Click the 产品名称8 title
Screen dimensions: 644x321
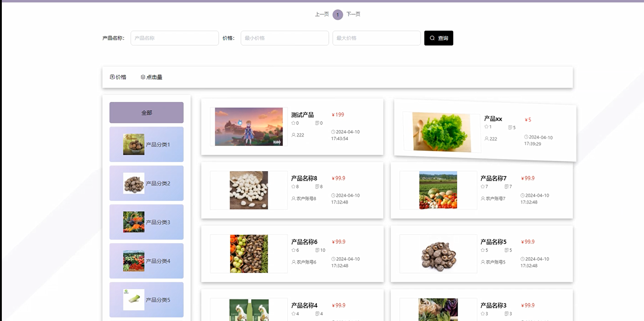coord(304,178)
